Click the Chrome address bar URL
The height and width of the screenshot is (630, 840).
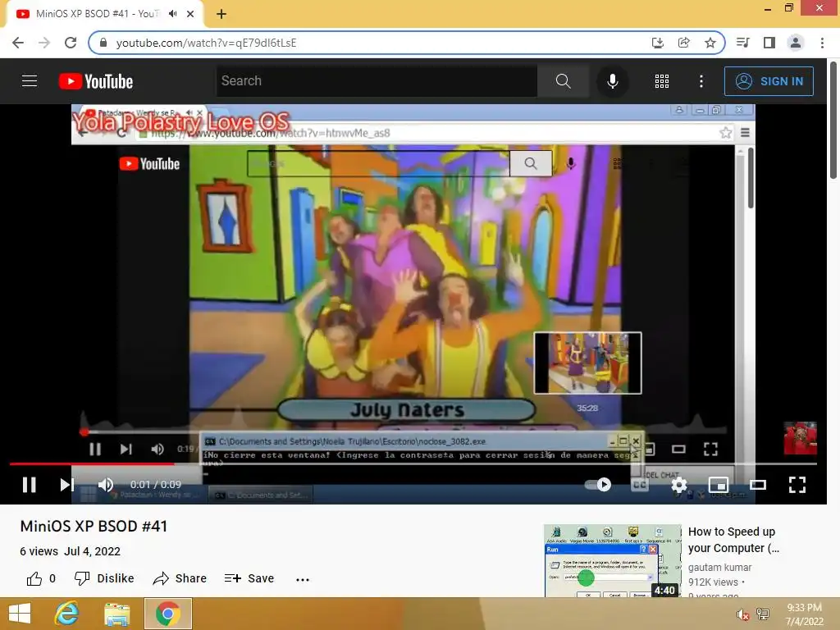(206, 43)
